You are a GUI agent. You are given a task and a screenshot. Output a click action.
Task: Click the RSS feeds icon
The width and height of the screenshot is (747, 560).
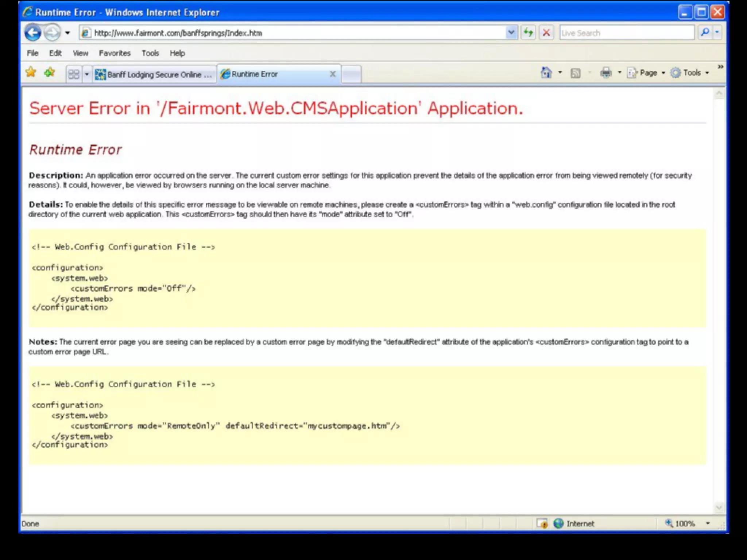tap(576, 73)
